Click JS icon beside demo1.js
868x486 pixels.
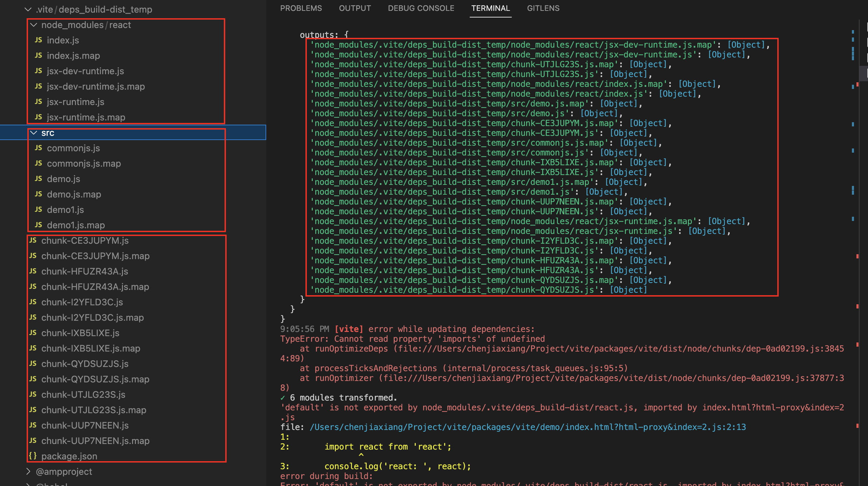38,209
